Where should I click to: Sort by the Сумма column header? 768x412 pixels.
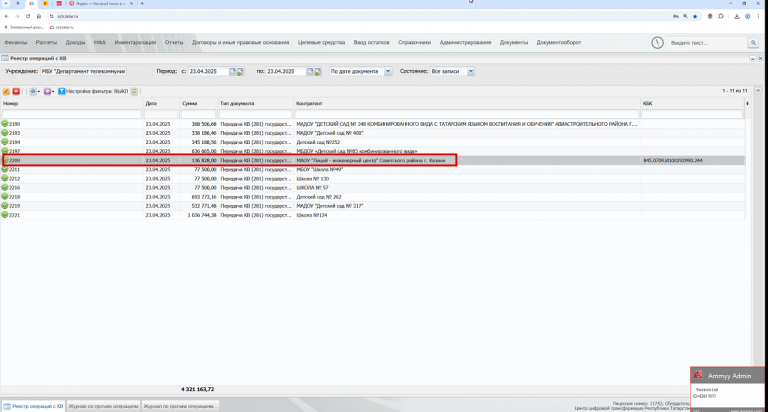(x=190, y=103)
